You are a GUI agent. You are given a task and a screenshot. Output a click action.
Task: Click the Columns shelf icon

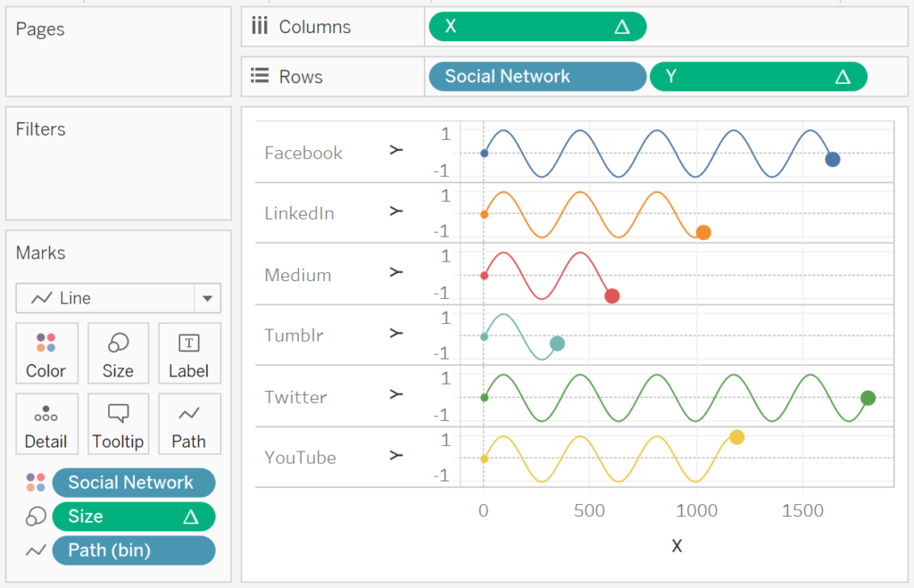[260, 26]
